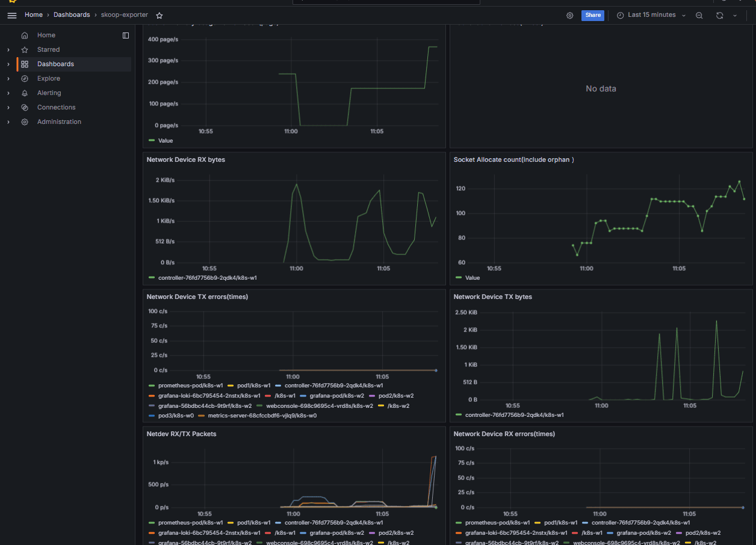Click the Alerting bell icon

(25, 93)
